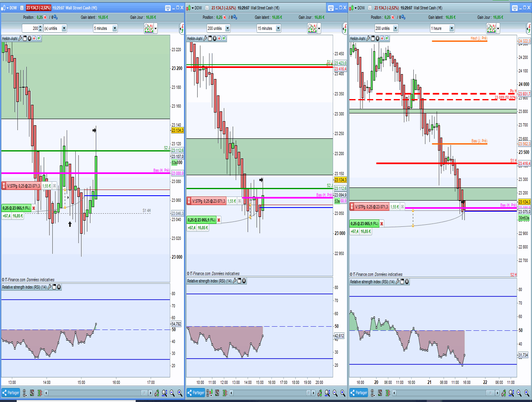
Task: Close 0,25 @ 23 065,1 position in 15-minute chart
Action: (x=219, y=220)
